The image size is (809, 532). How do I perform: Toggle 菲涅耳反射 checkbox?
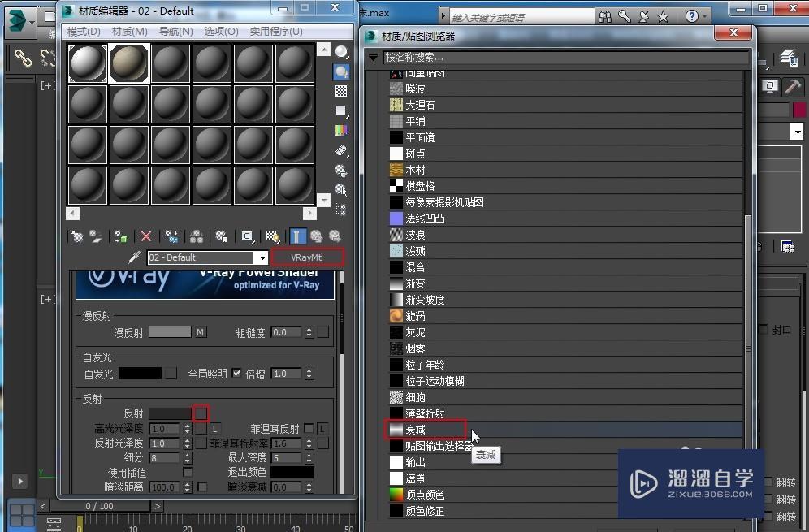pyautogui.click(x=309, y=428)
